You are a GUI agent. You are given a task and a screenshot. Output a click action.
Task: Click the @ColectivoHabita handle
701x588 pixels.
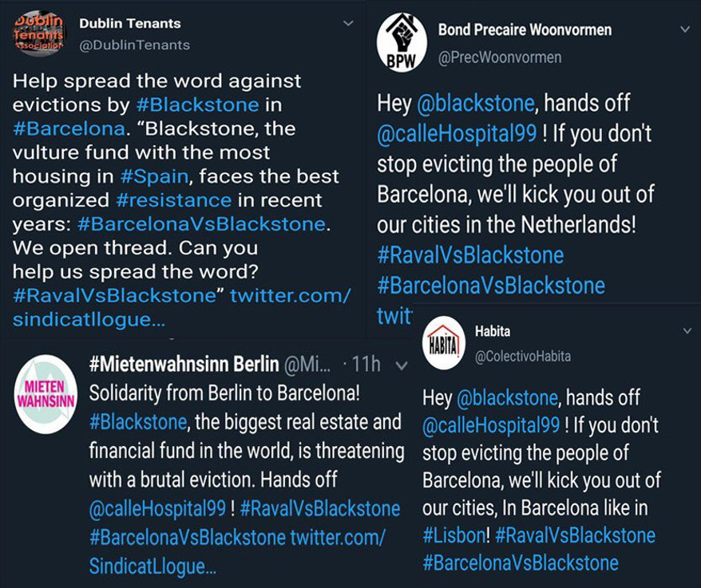(x=523, y=357)
